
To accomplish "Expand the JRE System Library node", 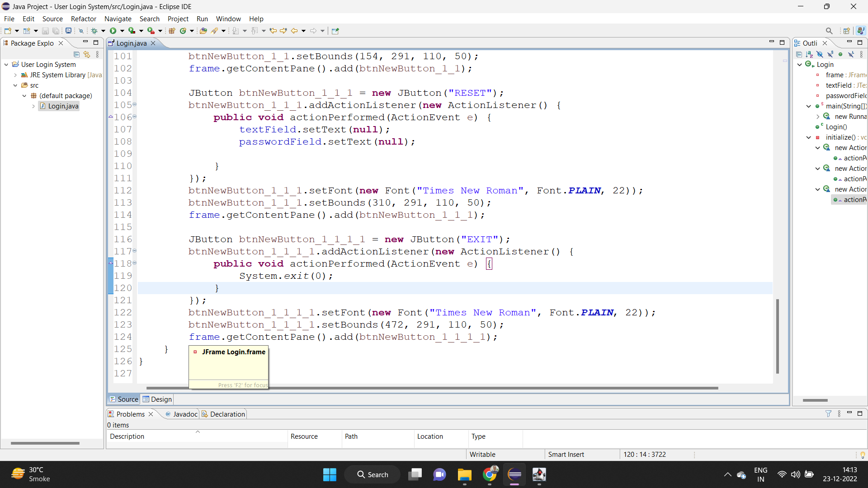I will (15, 75).
